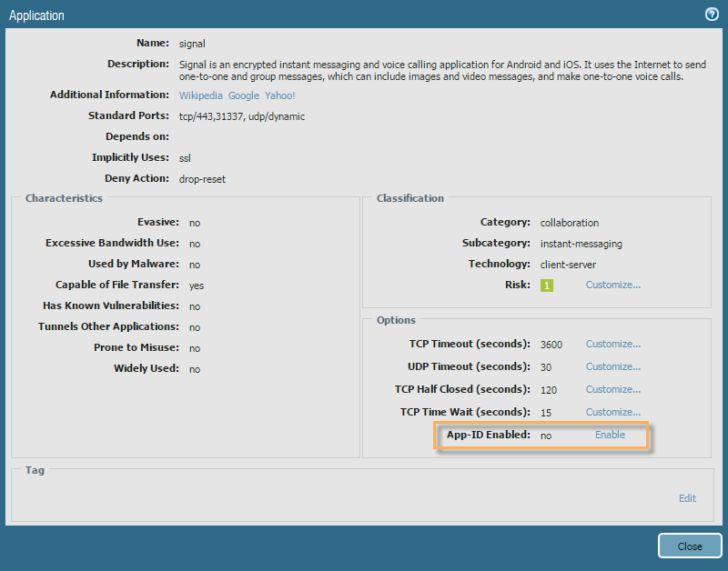Click the 'Widely Used:' label
This screenshot has width=728, height=571.
click(x=147, y=368)
